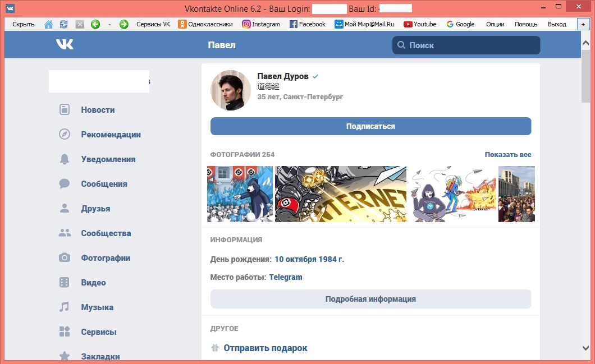The height and width of the screenshot is (364, 595).
Task: Click the Сервисы tiles icon
Action: click(x=65, y=332)
